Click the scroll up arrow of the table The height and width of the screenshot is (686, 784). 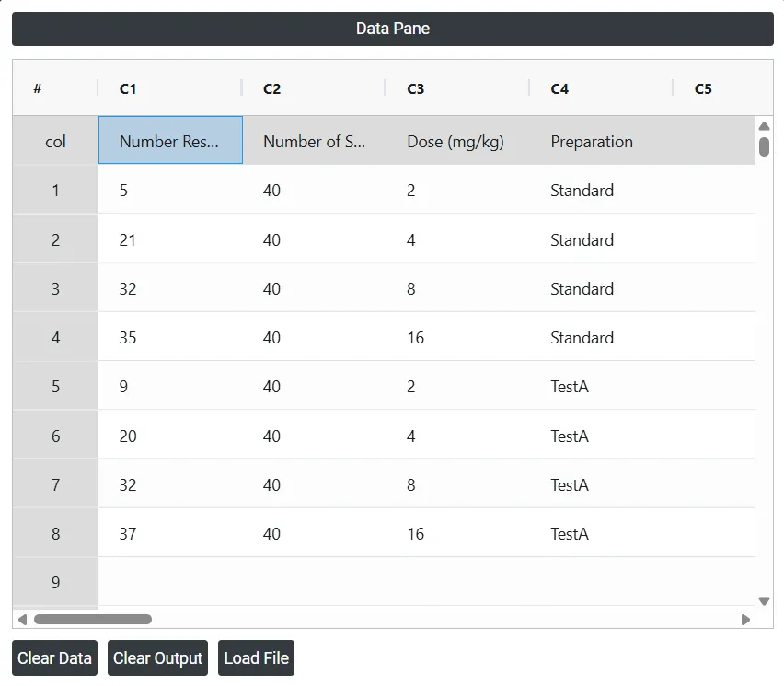click(764, 126)
